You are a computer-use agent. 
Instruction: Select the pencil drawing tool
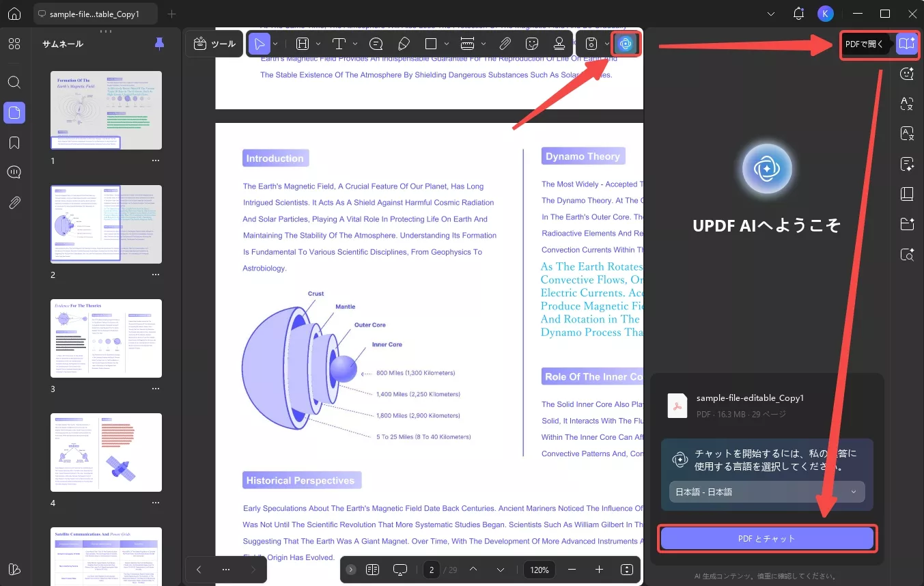[x=404, y=44]
